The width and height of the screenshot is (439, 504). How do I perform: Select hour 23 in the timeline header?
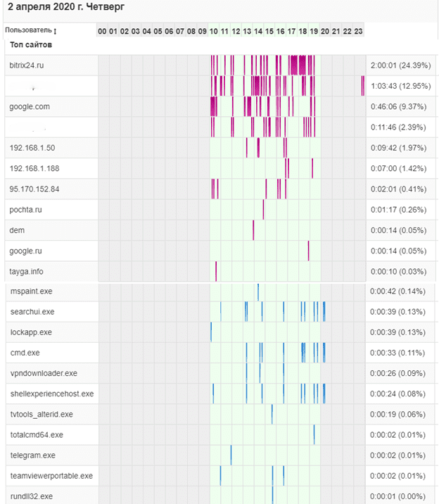358,31
